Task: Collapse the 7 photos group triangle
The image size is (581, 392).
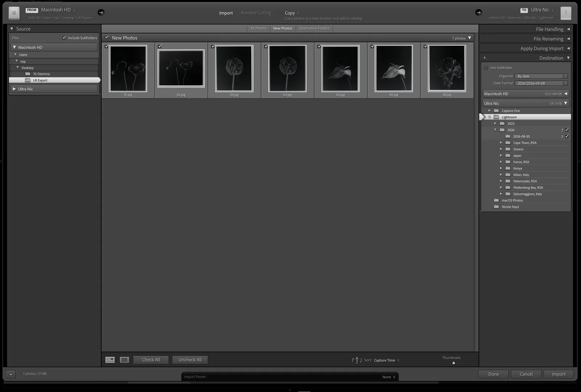Action: coord(470,38)
